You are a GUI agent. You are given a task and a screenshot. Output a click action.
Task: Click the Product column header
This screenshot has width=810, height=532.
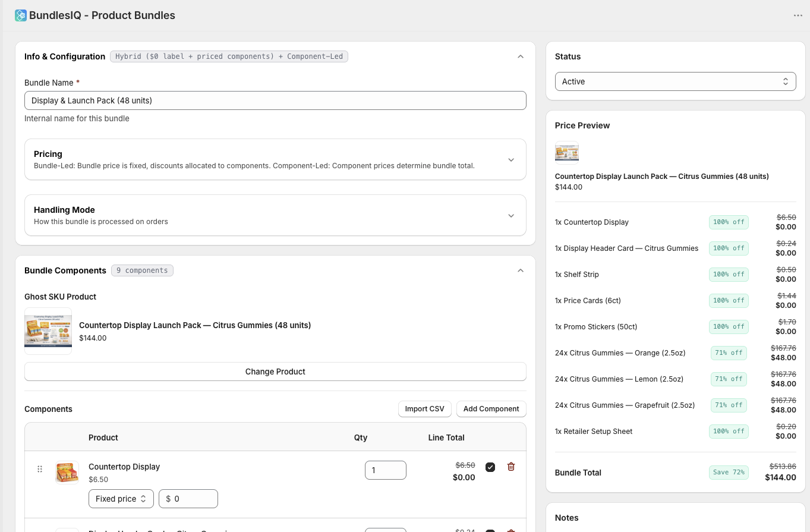point(103,437)
